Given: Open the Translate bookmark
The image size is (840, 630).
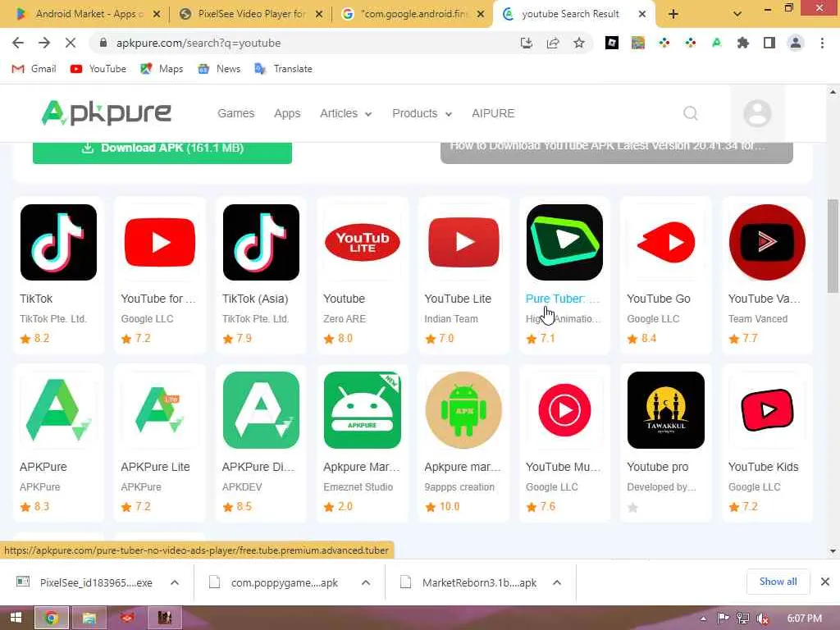Looking at the screenshot, I should [x=283, y=69].
